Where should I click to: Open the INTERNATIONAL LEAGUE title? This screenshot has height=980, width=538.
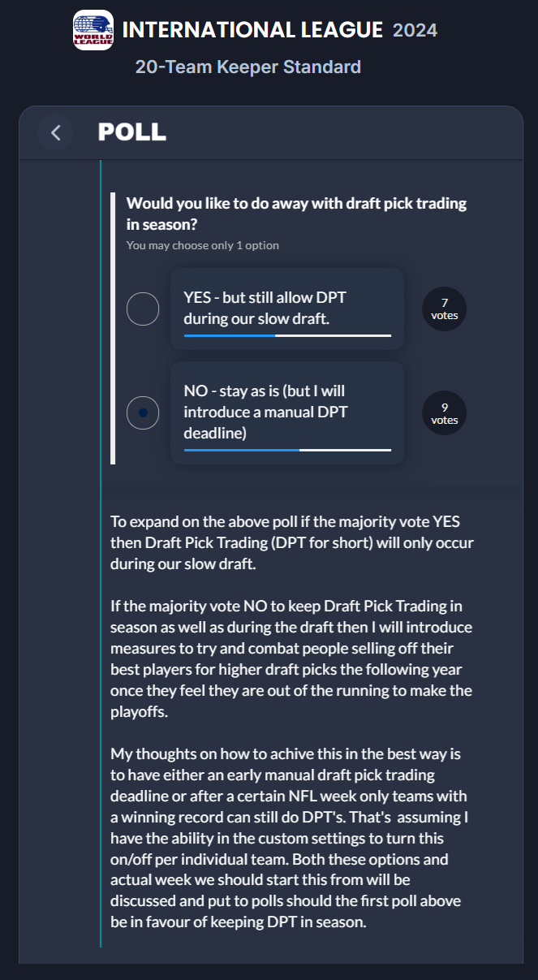click(252, 31)
